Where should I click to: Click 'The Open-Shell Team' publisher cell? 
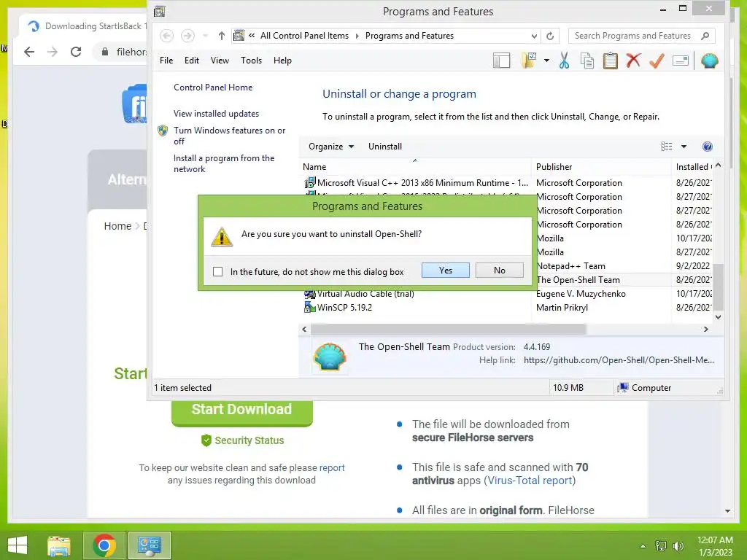click(578, 280)
